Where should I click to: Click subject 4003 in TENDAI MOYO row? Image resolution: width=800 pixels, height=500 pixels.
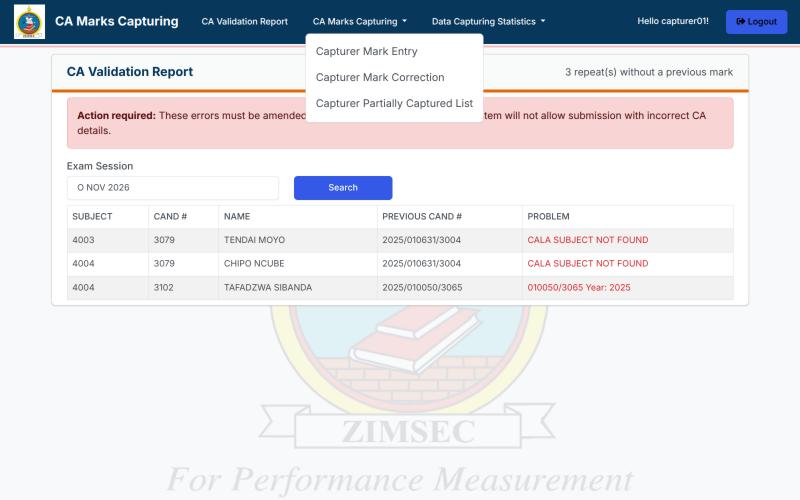click(83, 240)
